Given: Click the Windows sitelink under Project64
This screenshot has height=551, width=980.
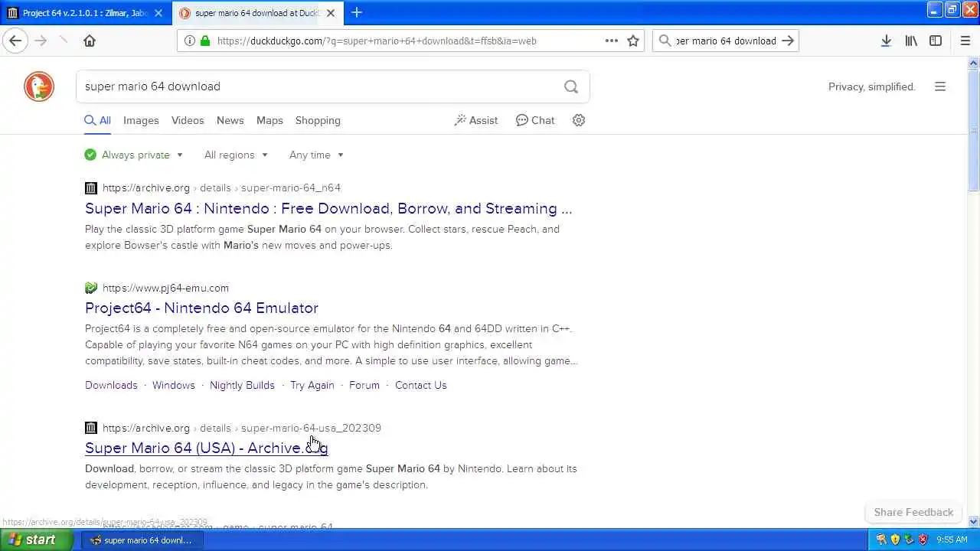Looking at the screenshot, I should (174, 385).
